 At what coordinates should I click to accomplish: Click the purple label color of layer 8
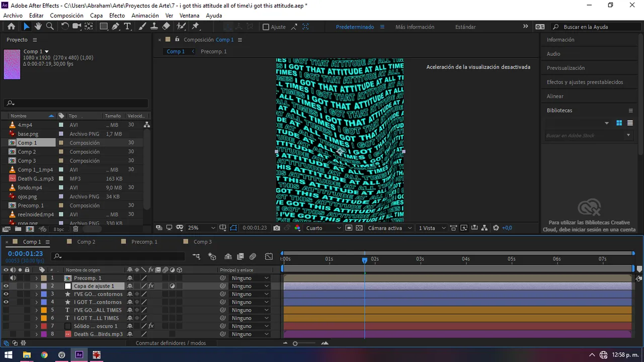coord(44,334)
